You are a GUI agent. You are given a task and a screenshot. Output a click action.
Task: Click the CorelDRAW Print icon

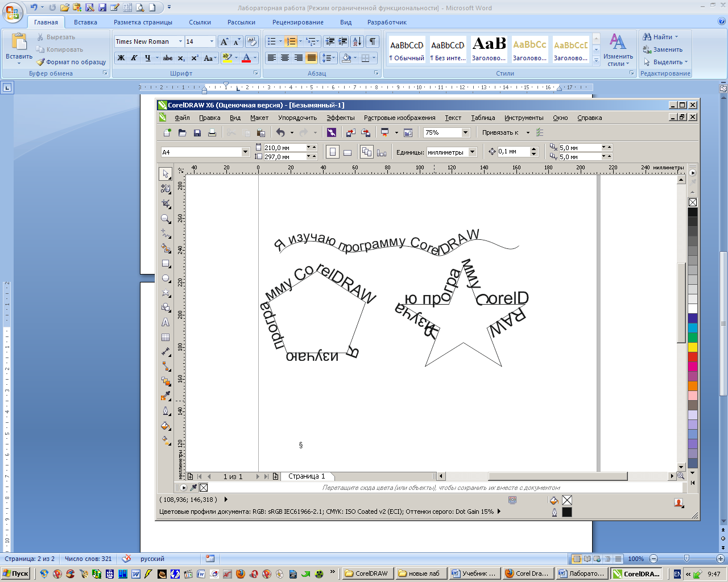[x=212, y=132]
